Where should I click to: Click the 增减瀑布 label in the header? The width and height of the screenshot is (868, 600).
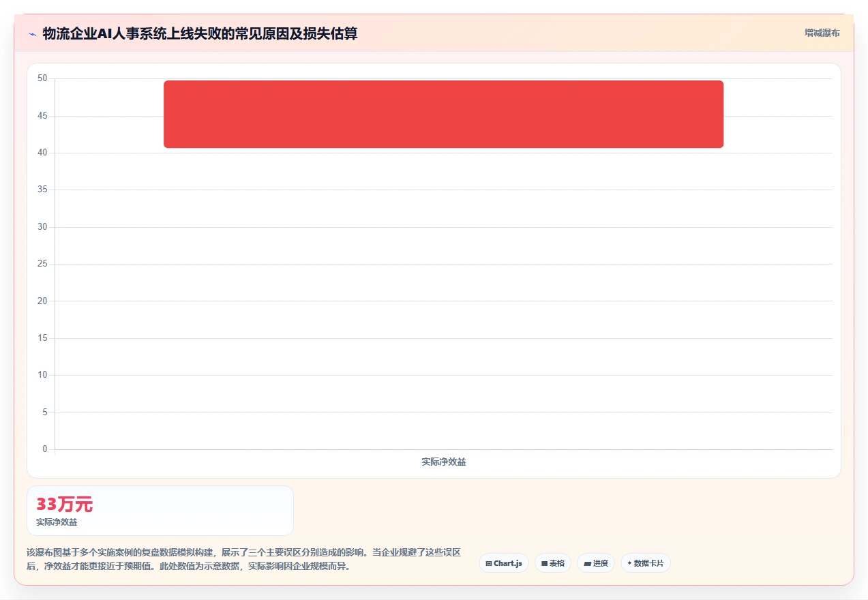[x=822, y=33]
